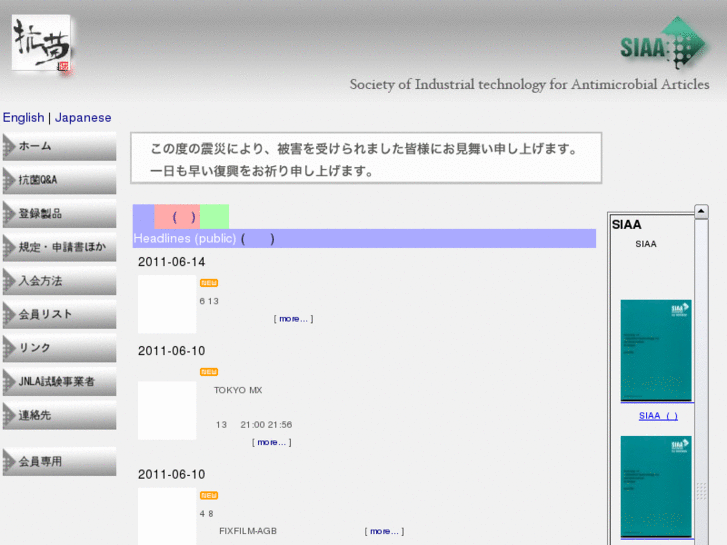Screen dimensions: 727x545
Task: Open the ホーム menu item
Action: pos(59,147)
